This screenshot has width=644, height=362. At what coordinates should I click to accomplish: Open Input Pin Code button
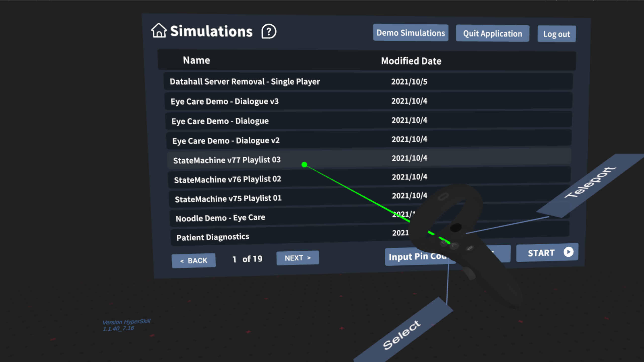(420, 256)
